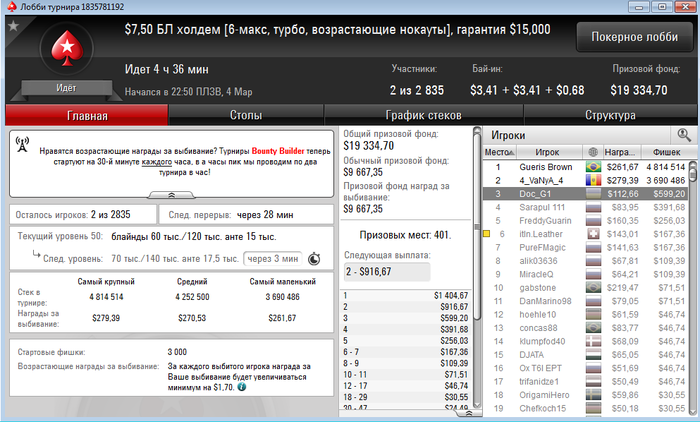Click the level timer clock icon

[x=314, y=259]
